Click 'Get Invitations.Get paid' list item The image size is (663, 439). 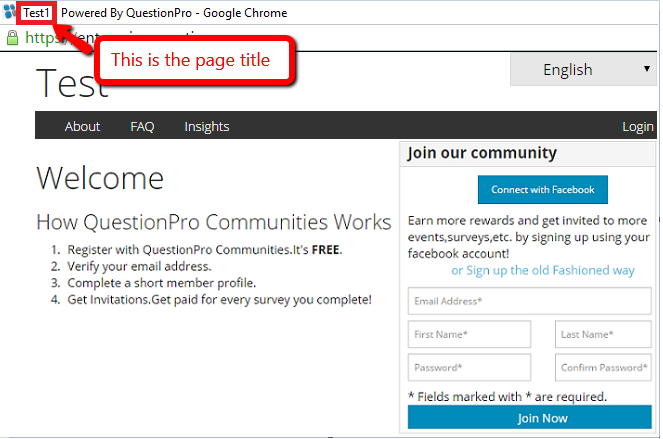pyautogui.click(x=219, y=300)
